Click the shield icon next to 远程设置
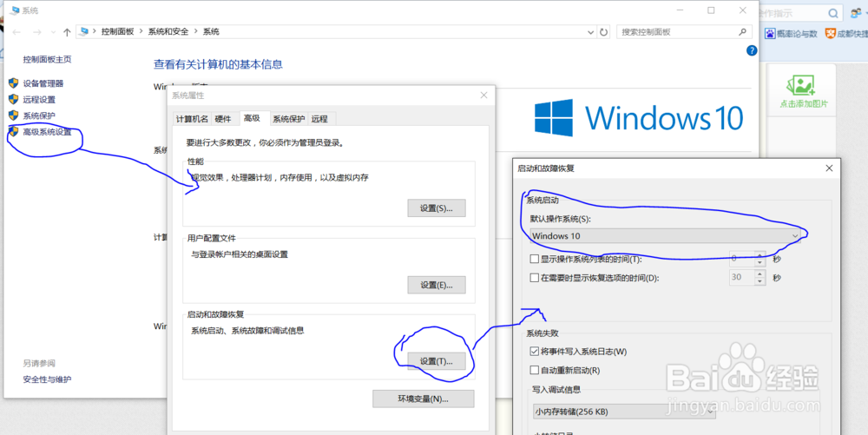868x435 pixels. (x=14, y=100)
